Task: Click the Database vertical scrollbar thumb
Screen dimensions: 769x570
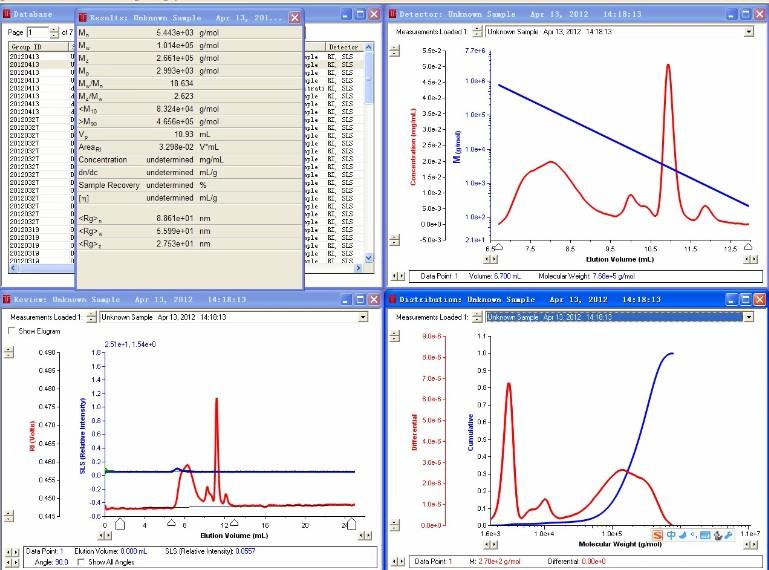Action: tap(369, 78)
